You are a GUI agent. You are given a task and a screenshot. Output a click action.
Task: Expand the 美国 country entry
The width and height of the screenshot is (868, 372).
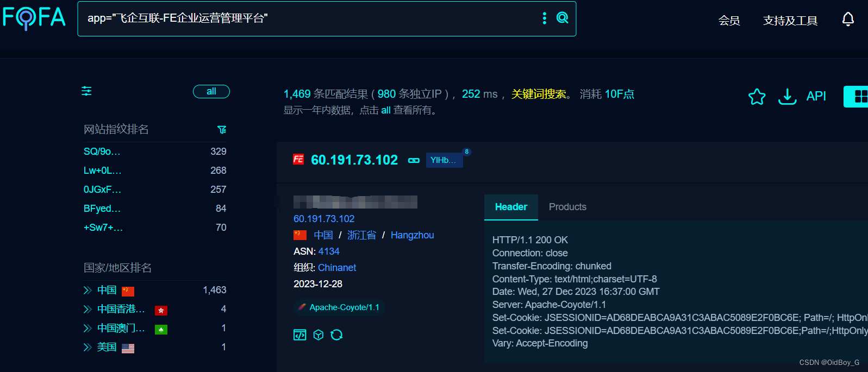click(87, 348)
